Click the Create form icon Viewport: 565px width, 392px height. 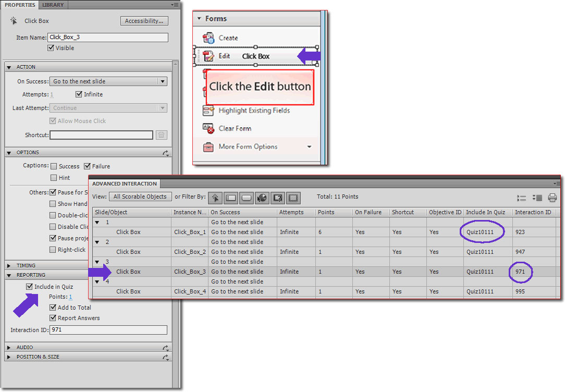pyautogui.click(x=208, y=38)
